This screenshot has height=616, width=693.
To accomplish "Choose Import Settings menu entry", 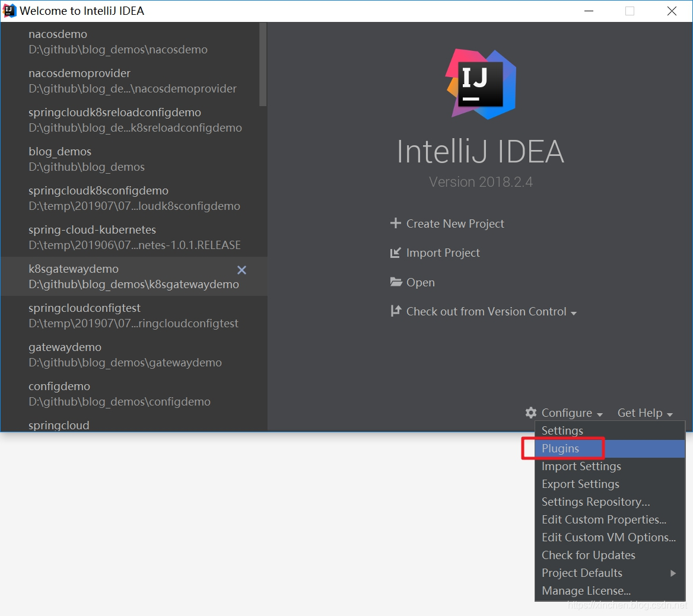I will [610, 467].
